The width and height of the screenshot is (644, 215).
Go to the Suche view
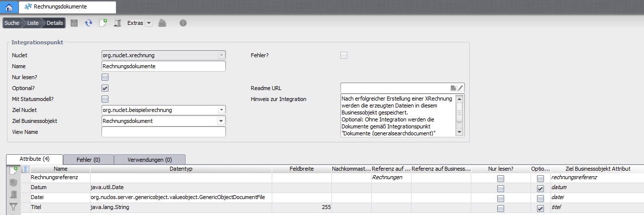click(12, 23)
